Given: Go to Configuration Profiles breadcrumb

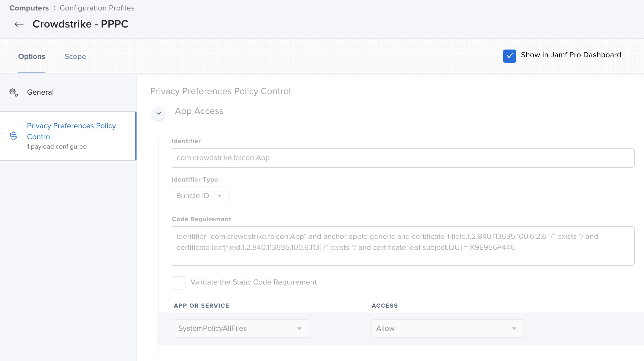Looking at the screenshot, I should click(97, 8).
